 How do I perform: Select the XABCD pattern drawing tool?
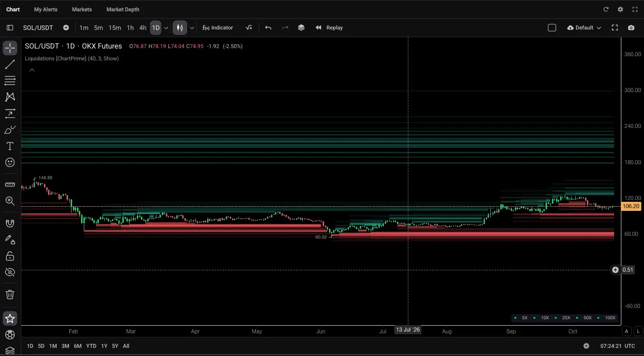[x=10, y=97]
